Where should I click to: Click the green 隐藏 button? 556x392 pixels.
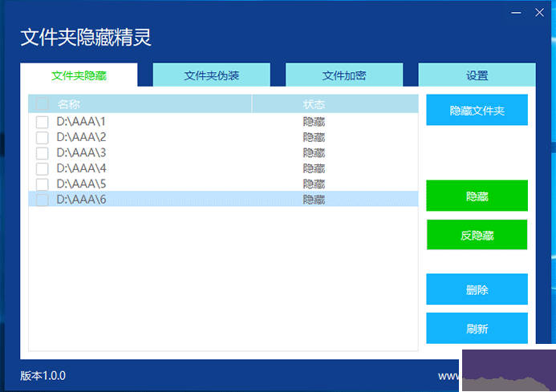477,196
